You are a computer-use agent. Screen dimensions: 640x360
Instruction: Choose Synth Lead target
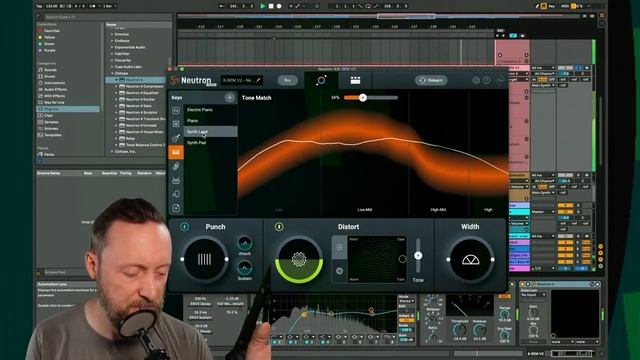click(x=210, y=131)
